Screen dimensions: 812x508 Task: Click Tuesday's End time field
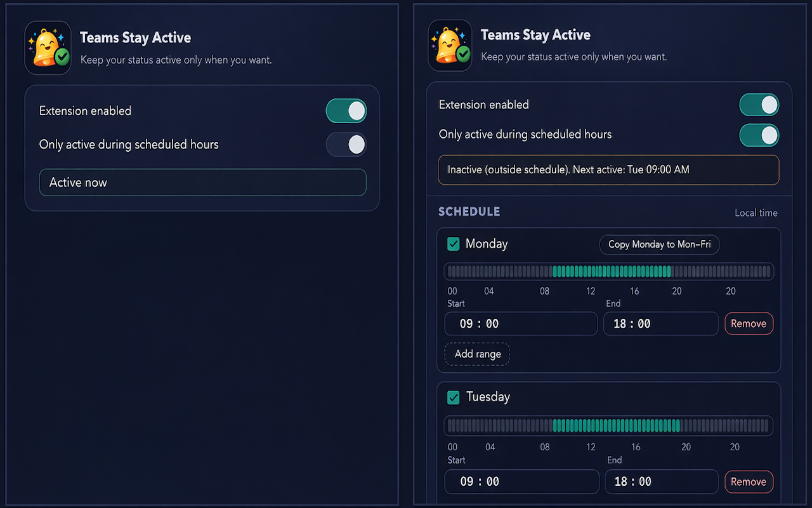662,482
